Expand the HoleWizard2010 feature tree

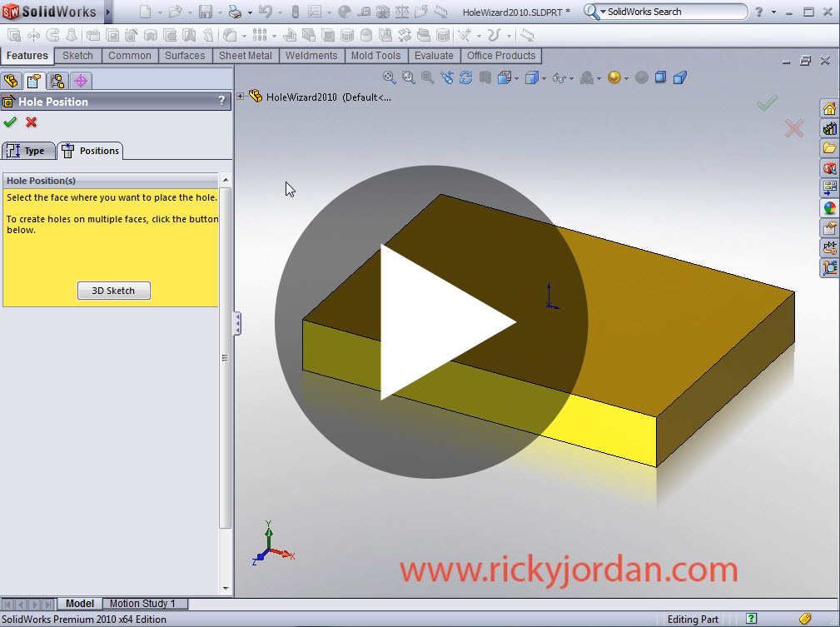coord(240,96)
